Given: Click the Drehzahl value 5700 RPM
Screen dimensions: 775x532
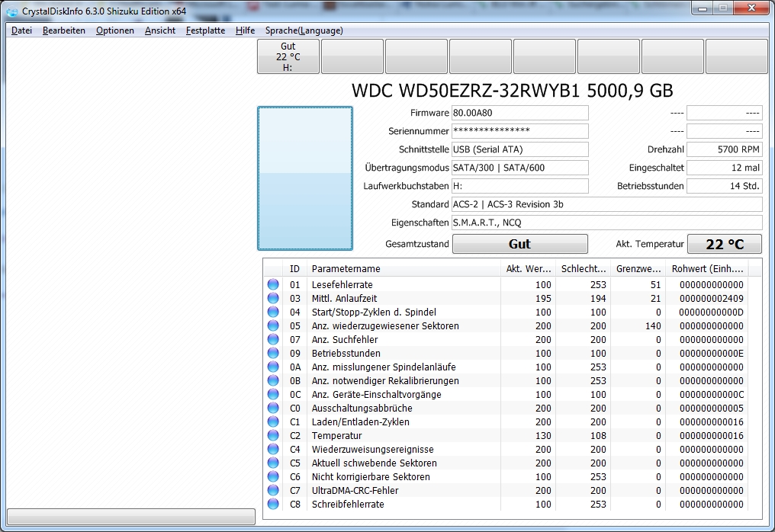Looking at the screenshot, I should (x=725, y=149).
